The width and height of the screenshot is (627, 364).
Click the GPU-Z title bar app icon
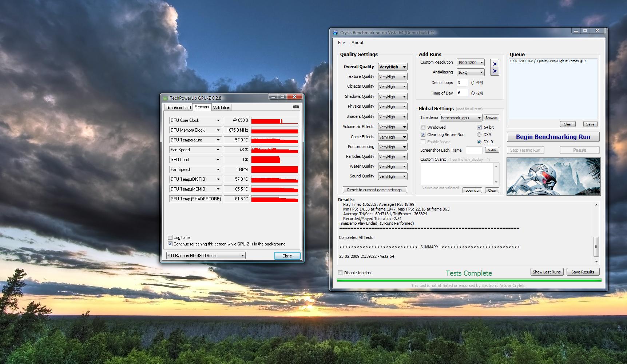(x=166, y=98)
